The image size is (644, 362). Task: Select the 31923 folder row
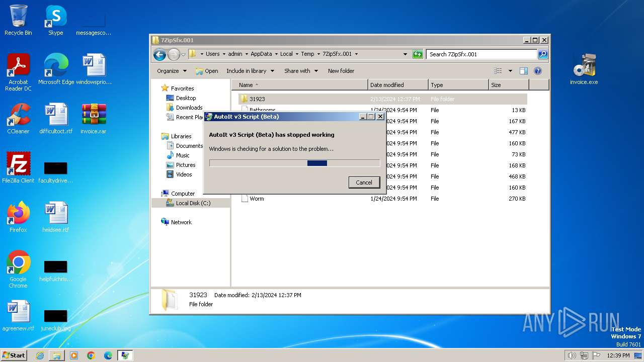(x=382, y=99)
